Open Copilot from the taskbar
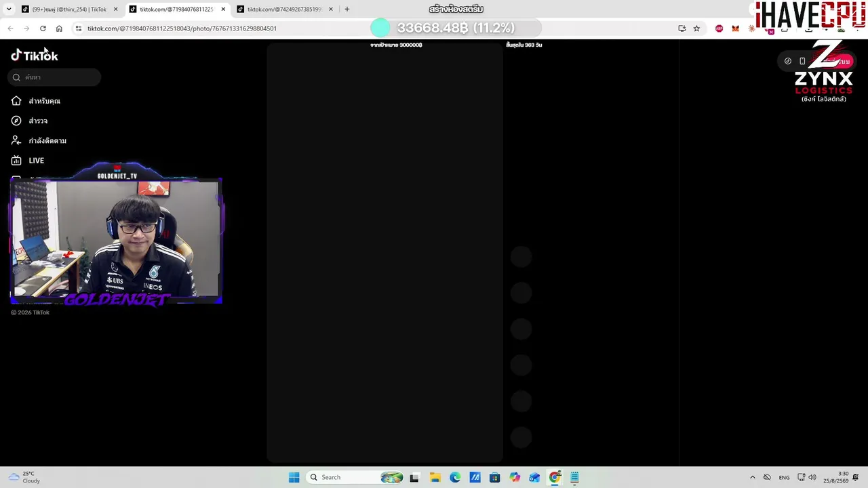The image size is (868, 488). click(515, 477)
